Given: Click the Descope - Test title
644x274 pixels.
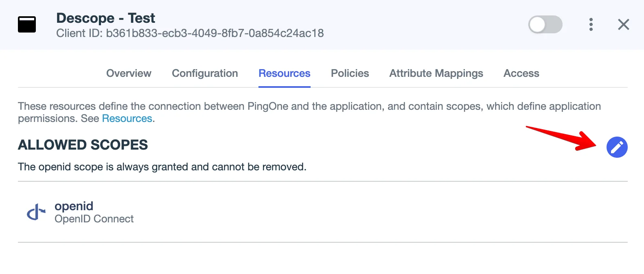Looking at the screenshot, I should pyautogui.click(x=106, y=18).
